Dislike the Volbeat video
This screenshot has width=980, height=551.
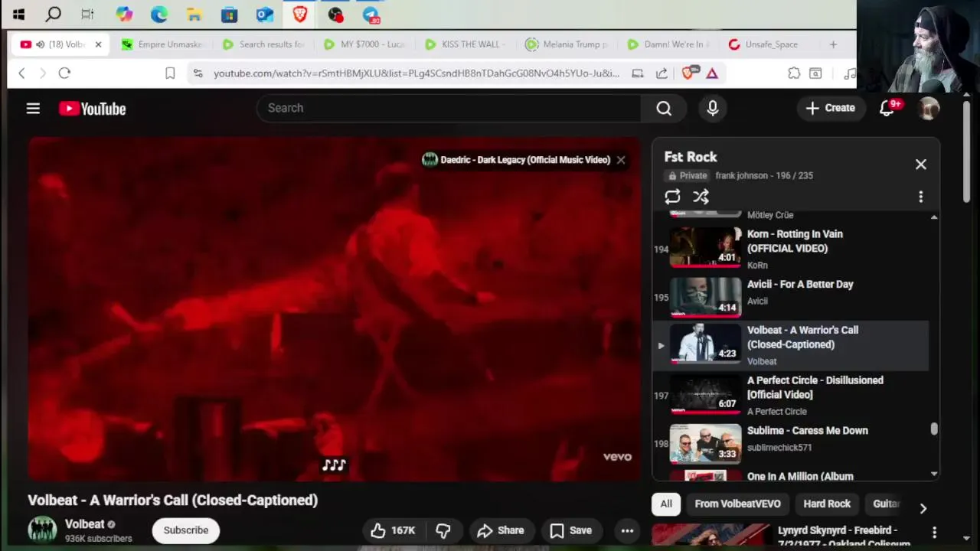click(443, 530)
